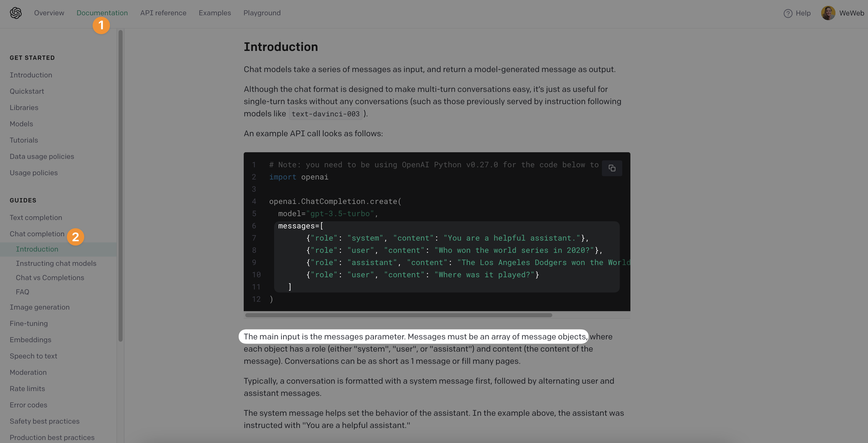The height and width of the screenshot is (443, 868).
Task: Navigate to the FAQ page
Action: point(22,292)
